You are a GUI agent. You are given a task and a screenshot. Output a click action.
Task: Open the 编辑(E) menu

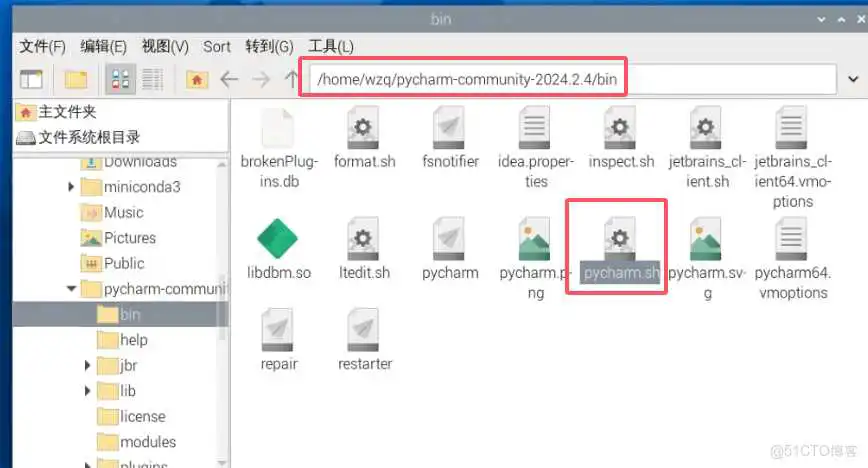pos(104,47)
